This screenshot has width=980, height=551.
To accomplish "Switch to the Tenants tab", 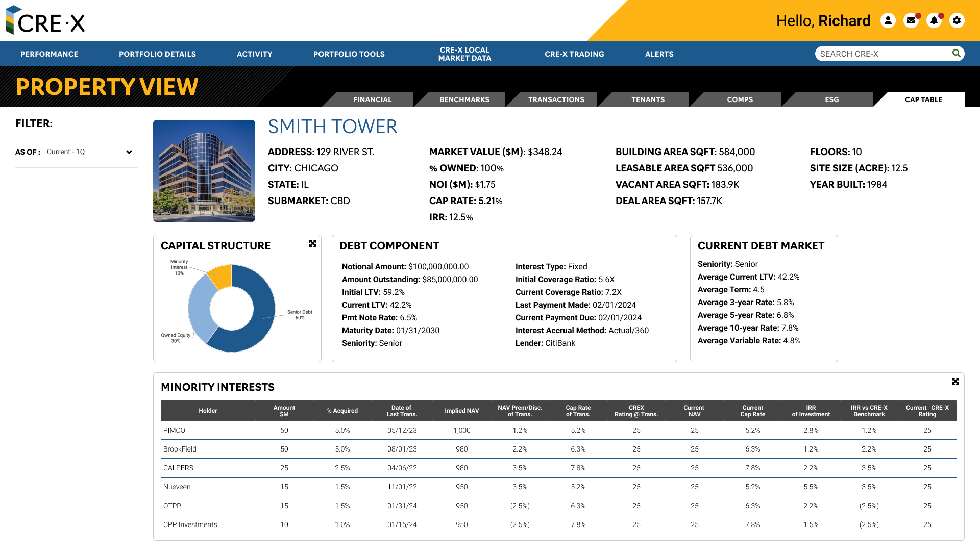I will click(648, 99).
